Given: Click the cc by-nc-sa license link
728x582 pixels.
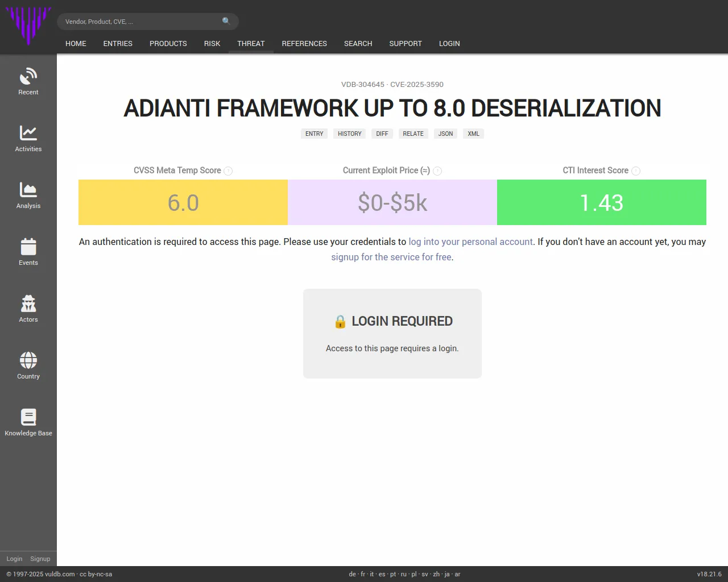Looking at the screenshot, I should (96, 574).
